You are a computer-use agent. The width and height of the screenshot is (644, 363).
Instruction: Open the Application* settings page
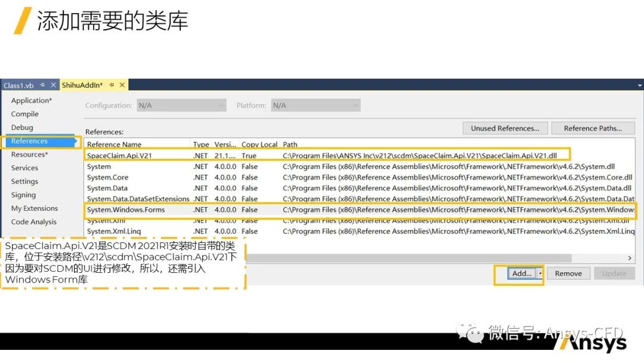tap(32, 100)
